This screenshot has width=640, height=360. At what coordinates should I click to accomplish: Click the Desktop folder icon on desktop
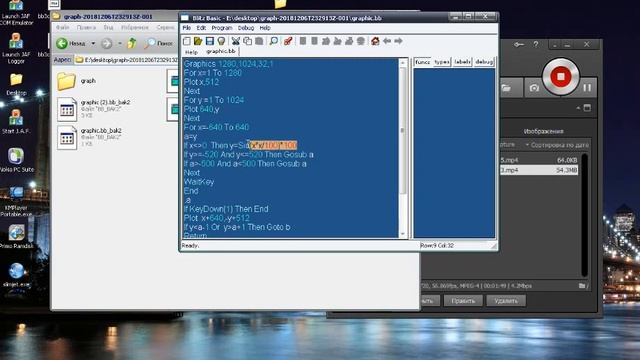[16, 84]
